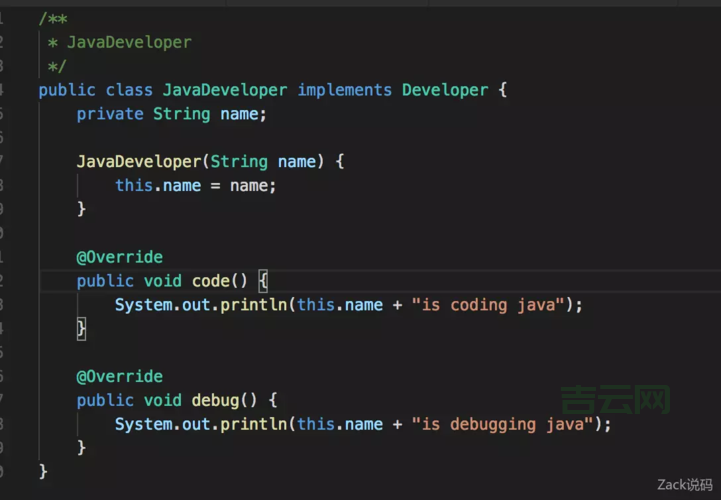Click the highlighted closing brace of code()

point(82,328)
